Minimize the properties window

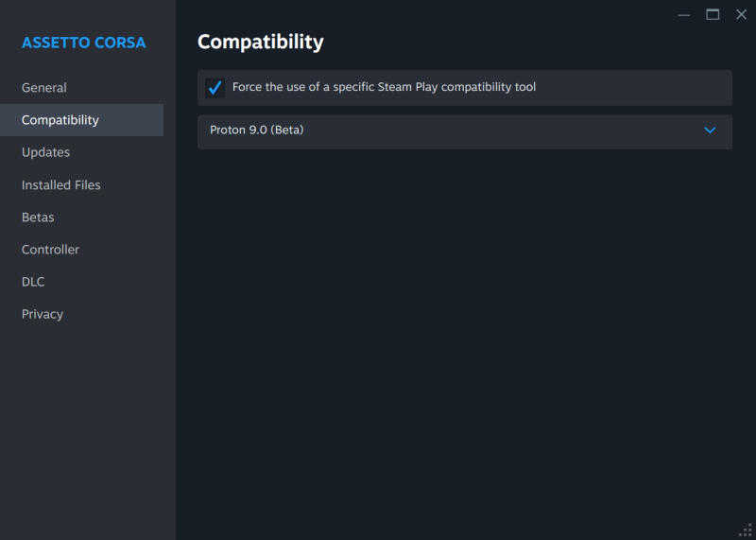[684, 15]
